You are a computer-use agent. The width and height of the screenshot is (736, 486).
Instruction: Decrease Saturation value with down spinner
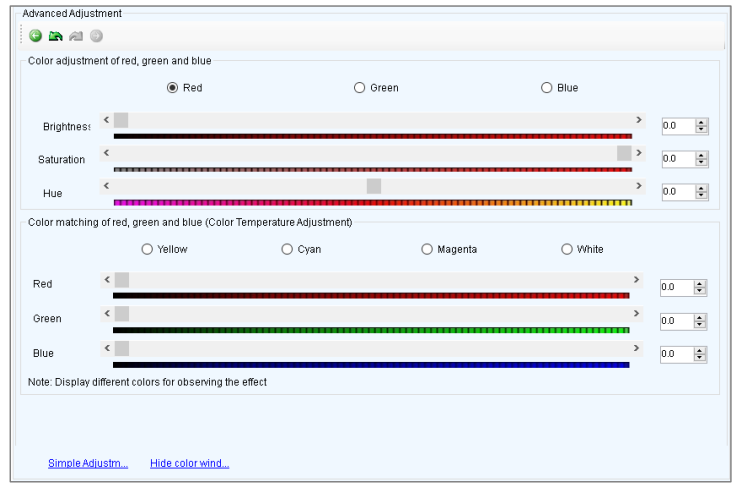(701, 162)
